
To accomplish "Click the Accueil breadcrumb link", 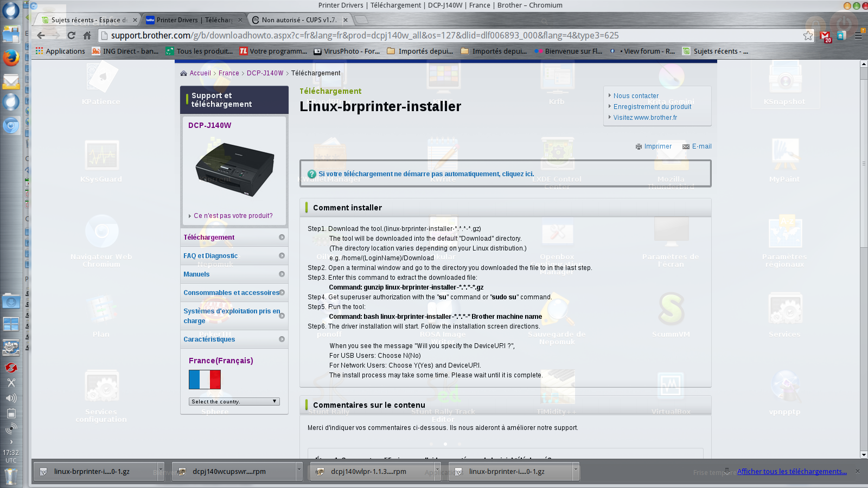I will point(200,73).
